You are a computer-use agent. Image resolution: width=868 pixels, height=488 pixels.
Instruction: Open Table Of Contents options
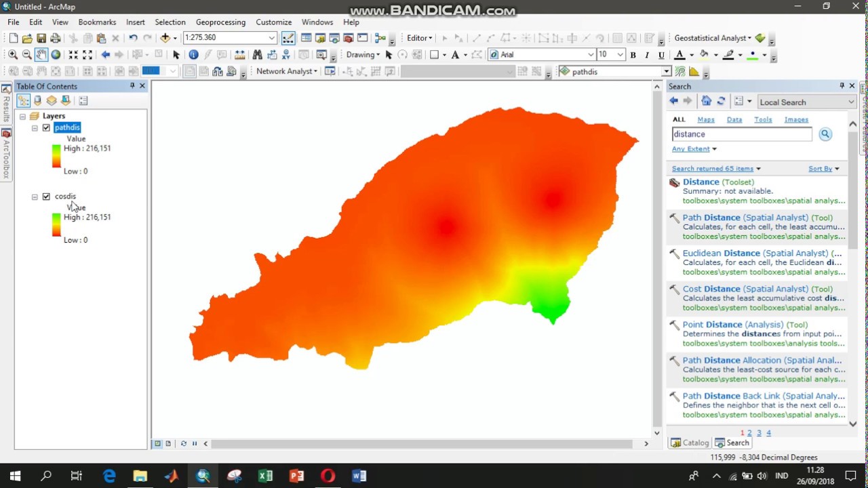[x=83, y=101]
